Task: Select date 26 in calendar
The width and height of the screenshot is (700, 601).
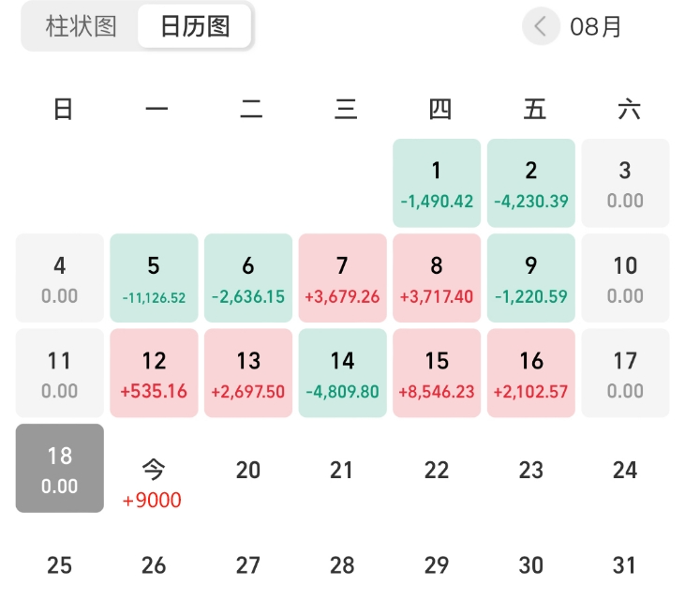Action: point(154,565)
